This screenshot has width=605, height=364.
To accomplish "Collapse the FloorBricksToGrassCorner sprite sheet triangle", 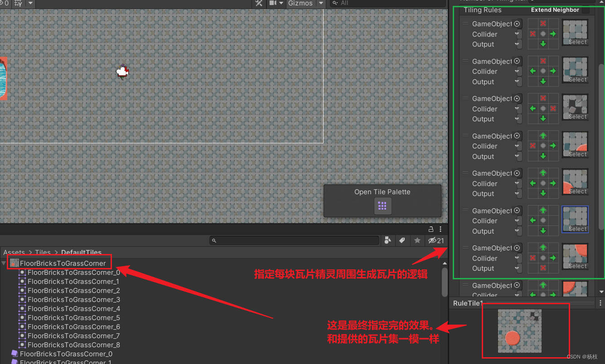I will pyautogui.click(x=4, y=263).
